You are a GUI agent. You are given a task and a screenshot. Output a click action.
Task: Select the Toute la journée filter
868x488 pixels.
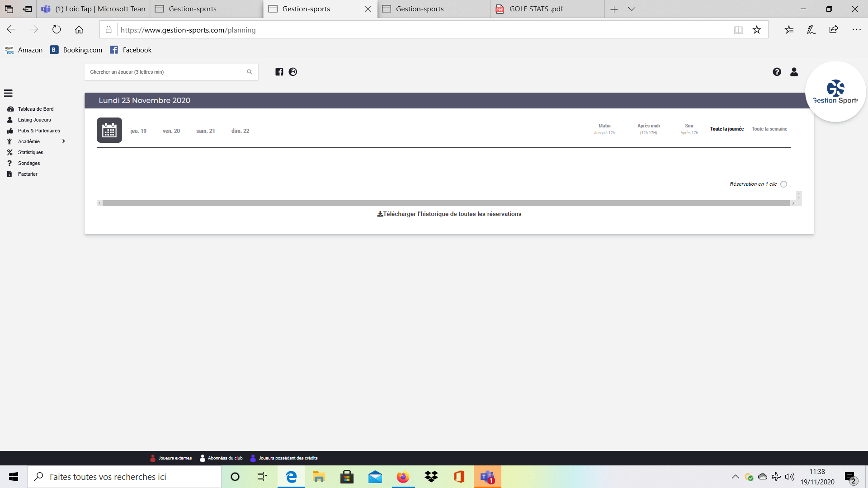[x=726, y=129]
